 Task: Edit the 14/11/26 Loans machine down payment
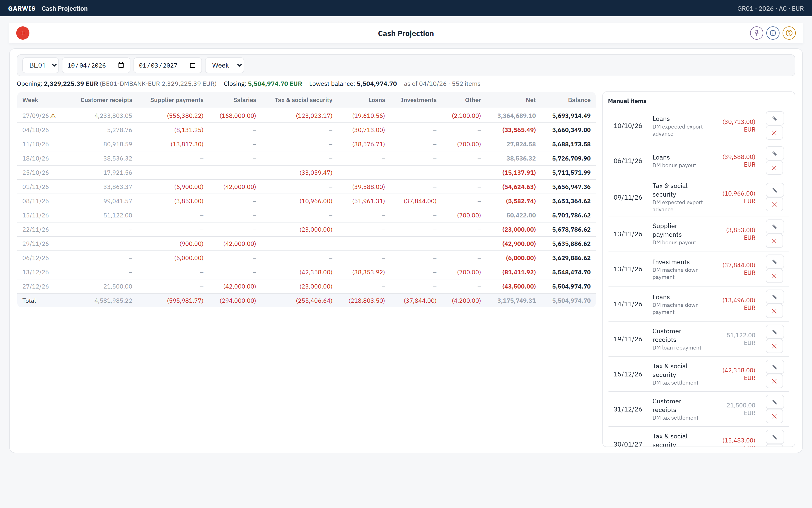(774, 297)
